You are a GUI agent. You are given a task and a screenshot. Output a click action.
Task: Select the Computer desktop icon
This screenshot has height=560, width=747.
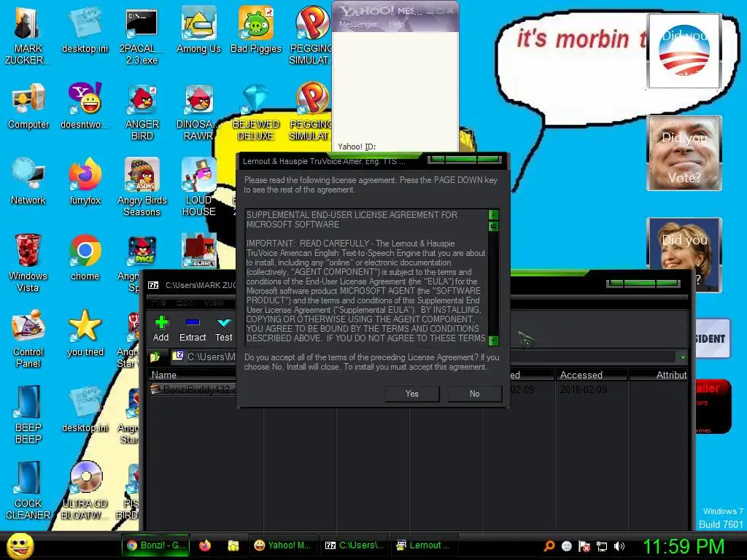point(28,106)
